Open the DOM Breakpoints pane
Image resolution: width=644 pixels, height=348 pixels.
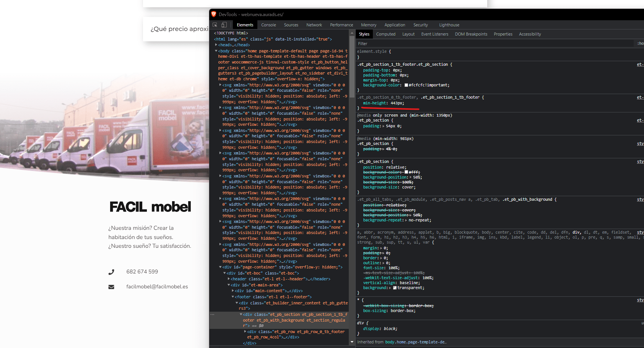pyautogui.click(x=471, y=34)
